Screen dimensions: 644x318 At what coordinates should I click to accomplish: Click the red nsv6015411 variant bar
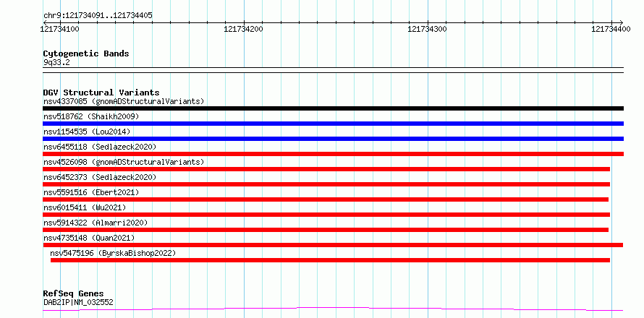click(326, 215)
